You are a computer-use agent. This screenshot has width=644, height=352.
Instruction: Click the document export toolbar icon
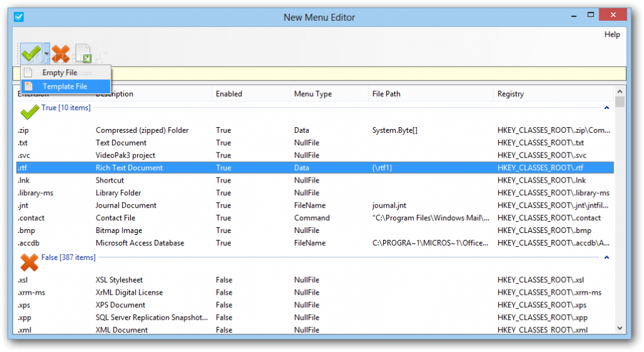[x=84, y=54]
